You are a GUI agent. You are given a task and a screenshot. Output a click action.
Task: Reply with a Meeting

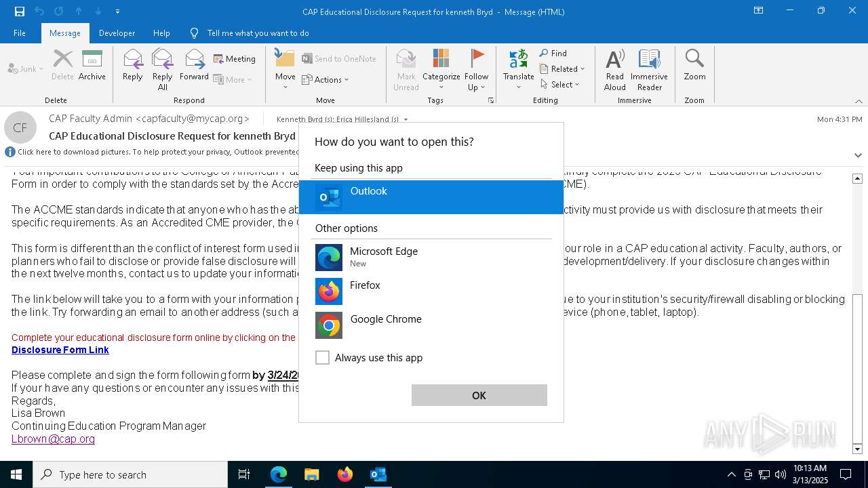click(235, 59)
